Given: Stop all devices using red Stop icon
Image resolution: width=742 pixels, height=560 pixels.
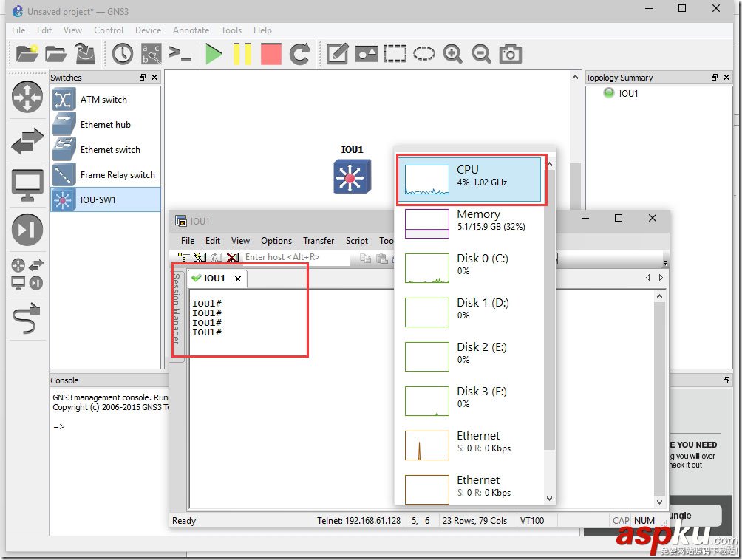Looking at the screenshot, I should click(x=272, y=53).
